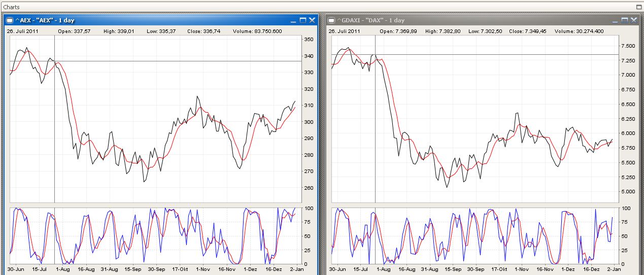Click the AEX chart window system icon
The height and width of the screenshot is (275, 644).
coord(10,20)
